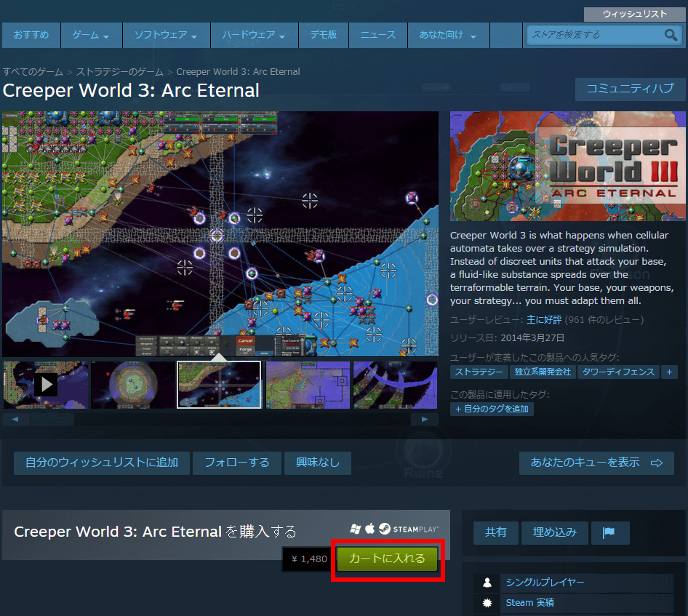
Task: Open the ニュース tab
Action: 377,35
